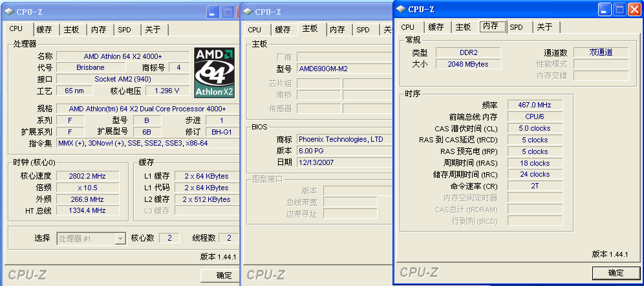Click the 5.0 clocks CAS latency value
The image size is (644, 286).
coord(535,128)
